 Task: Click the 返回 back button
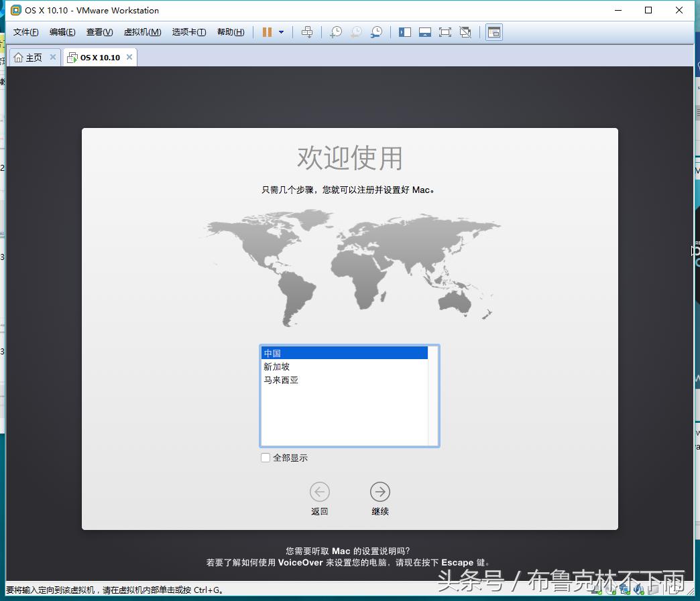tap(319, 492)
